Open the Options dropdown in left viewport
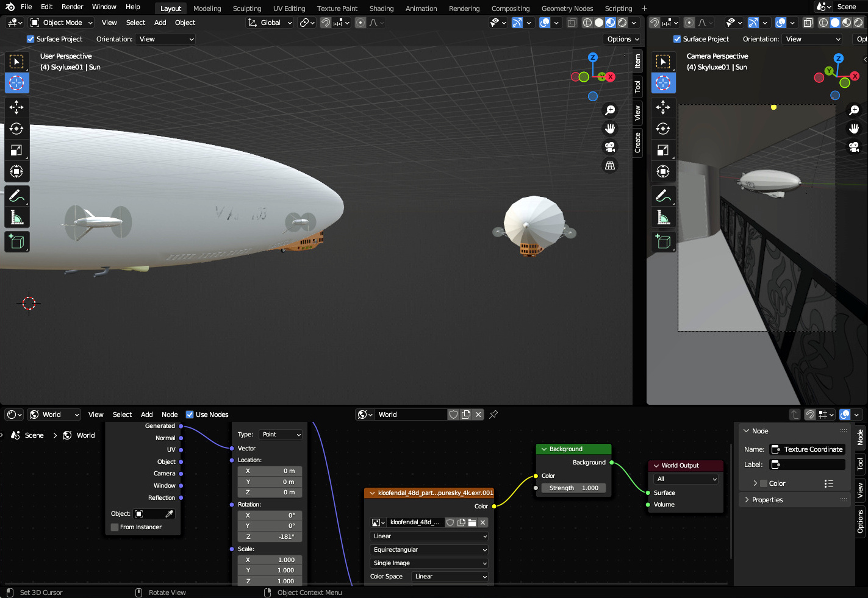 623,39
